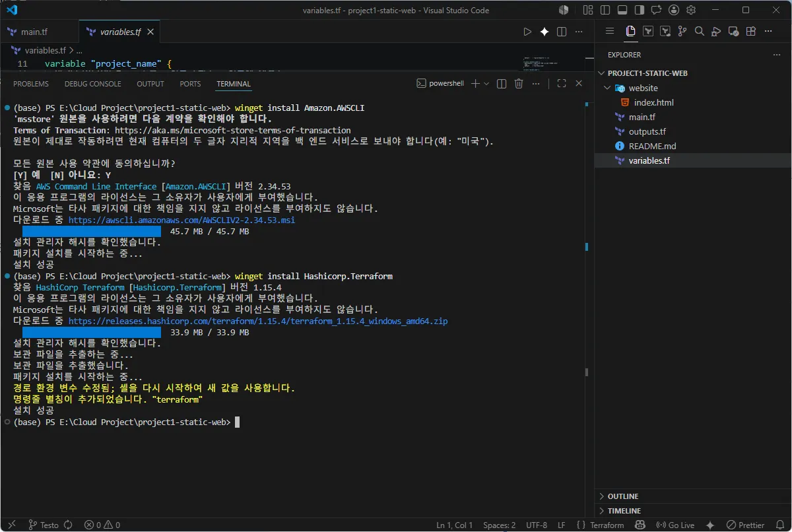
Task: Open the more terminal actions ellipsis
Action: click(535, 84)
